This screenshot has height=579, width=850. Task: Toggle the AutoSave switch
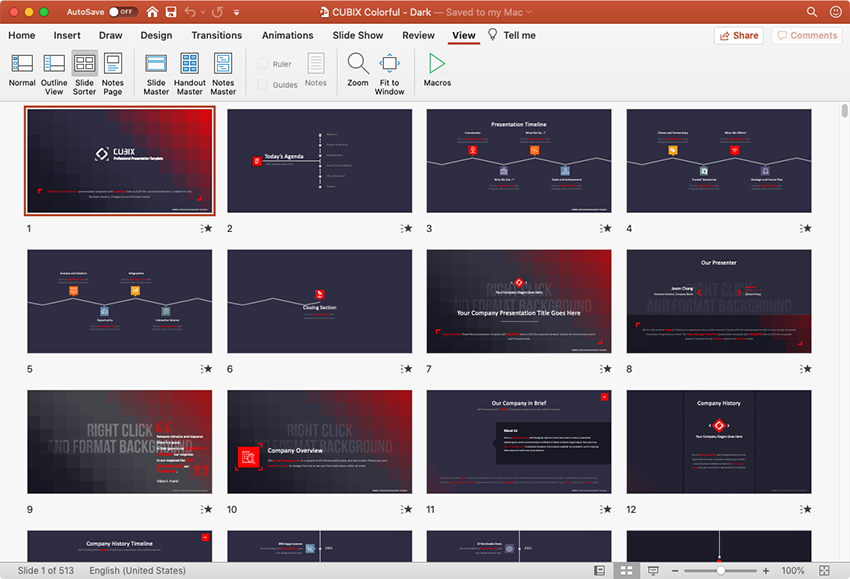coord(122,12)
